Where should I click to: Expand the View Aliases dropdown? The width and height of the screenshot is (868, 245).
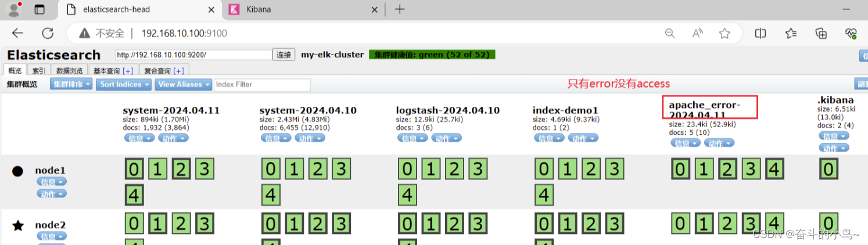tap(183, 85)
